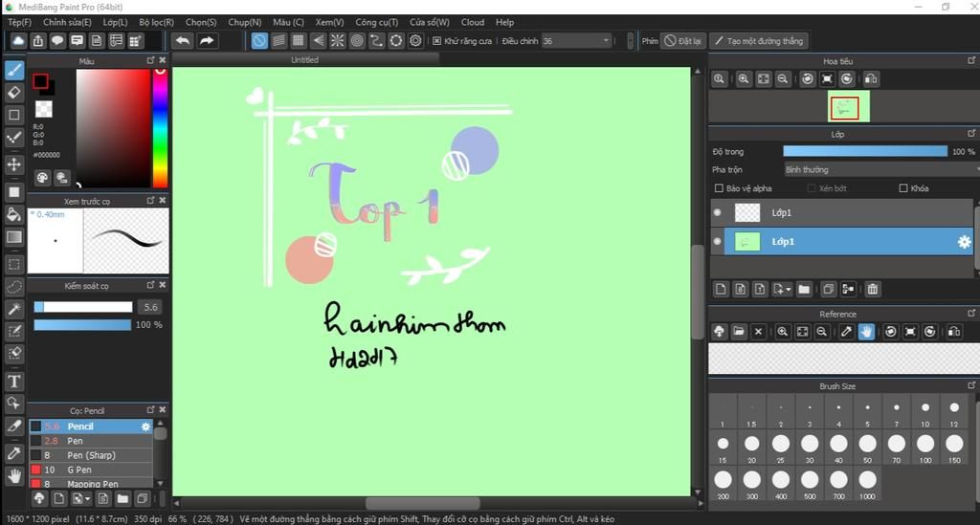Select the Move tool
The image size is (980, 525).
tap(13, 164)
